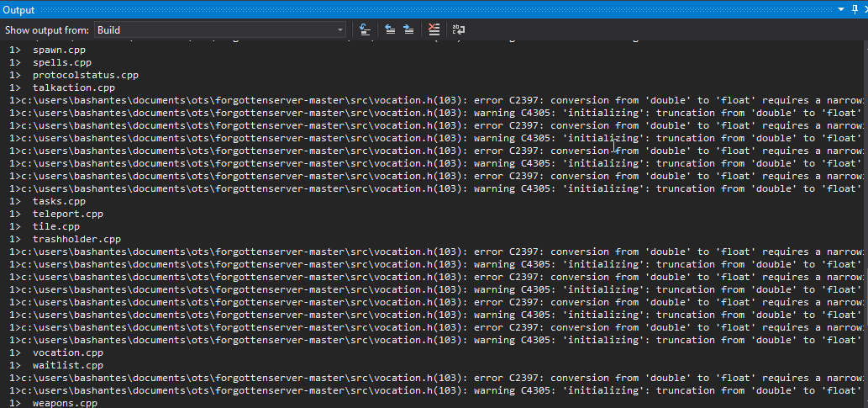Click the Output panel title
868x408 pixels.
tap(18, 10)
